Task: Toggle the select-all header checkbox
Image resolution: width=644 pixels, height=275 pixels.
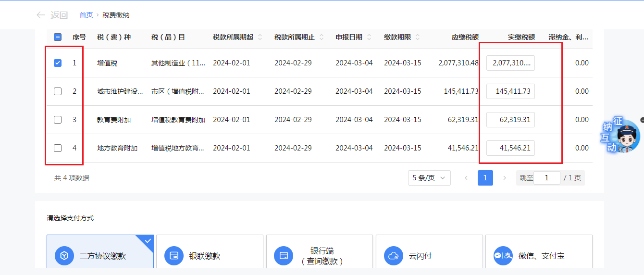Action: (x=58, y=37)
